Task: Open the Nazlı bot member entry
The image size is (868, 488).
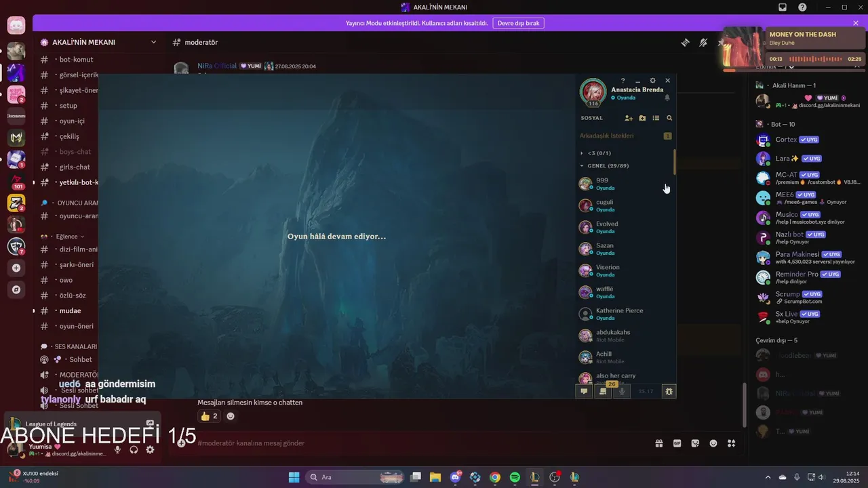Action: (x=808, y=237)
